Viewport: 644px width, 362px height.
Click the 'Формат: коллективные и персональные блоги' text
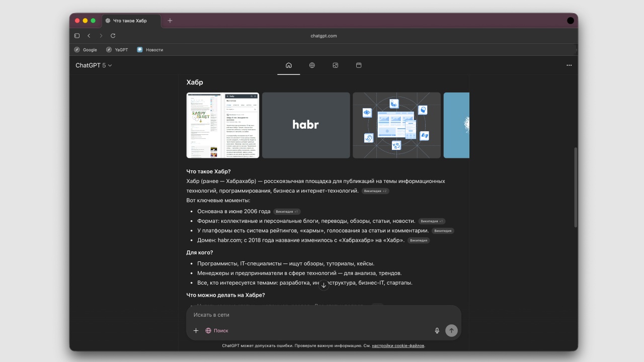coord(306,221)
